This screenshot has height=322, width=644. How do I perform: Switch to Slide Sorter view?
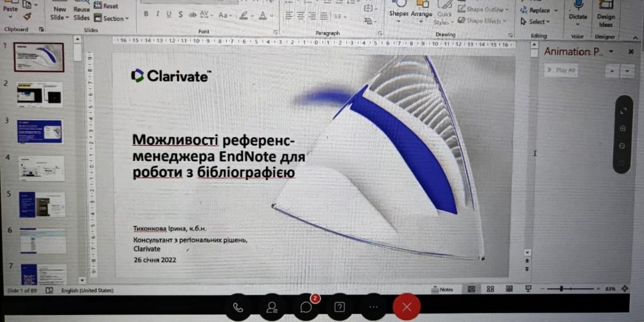coord(490,289)
